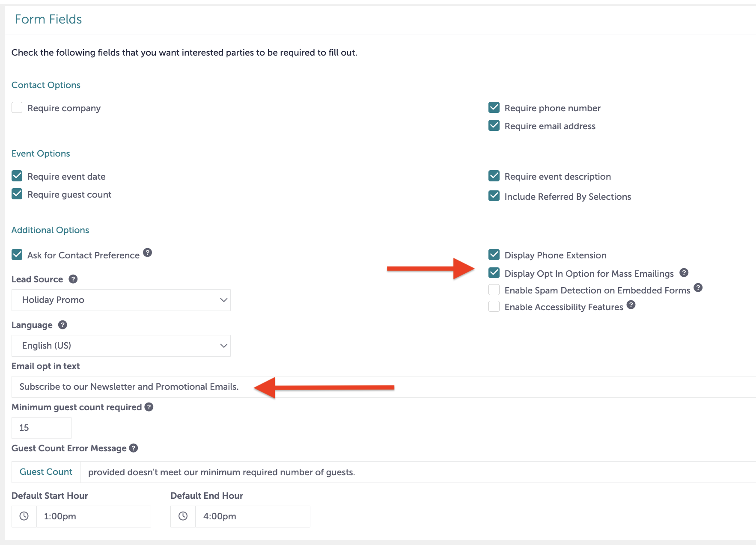756x545 pixels.
Task: Click the Default Start Hour clock icon
Action: (x=24, y=516)
